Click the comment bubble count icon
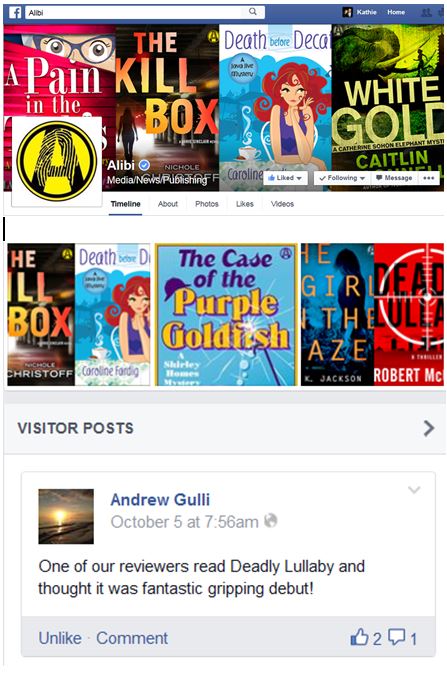 pyautogui.click(x=396, y=637)
